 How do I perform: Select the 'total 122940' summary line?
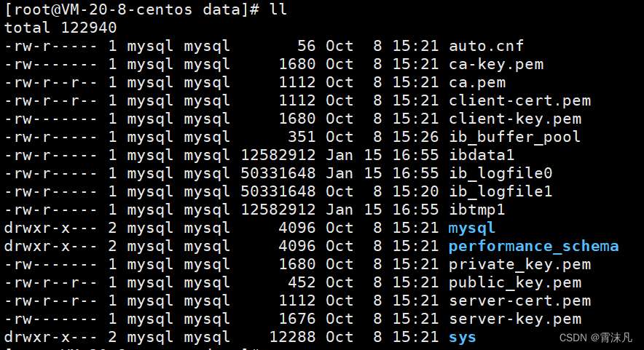[x=60, y=28]
